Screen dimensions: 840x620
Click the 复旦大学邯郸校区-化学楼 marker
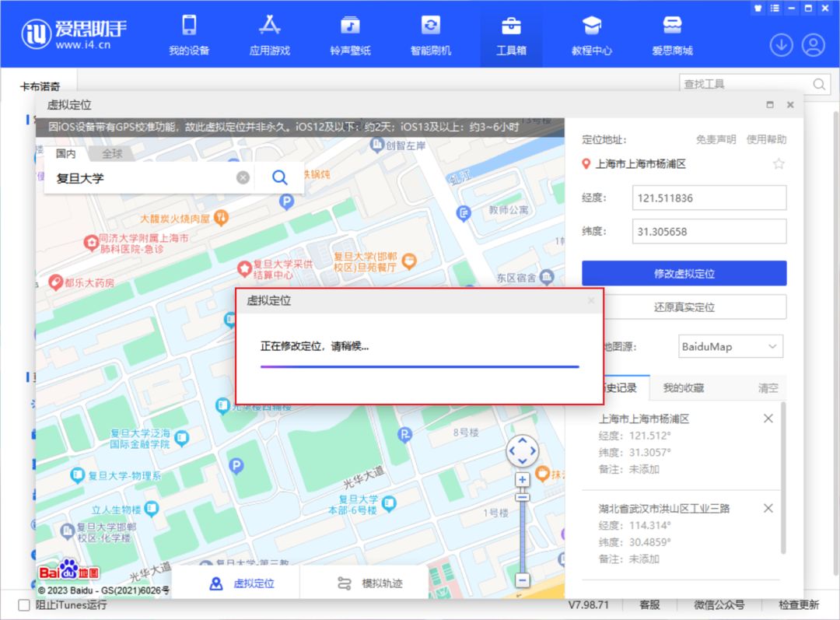(x=68, y=531)
